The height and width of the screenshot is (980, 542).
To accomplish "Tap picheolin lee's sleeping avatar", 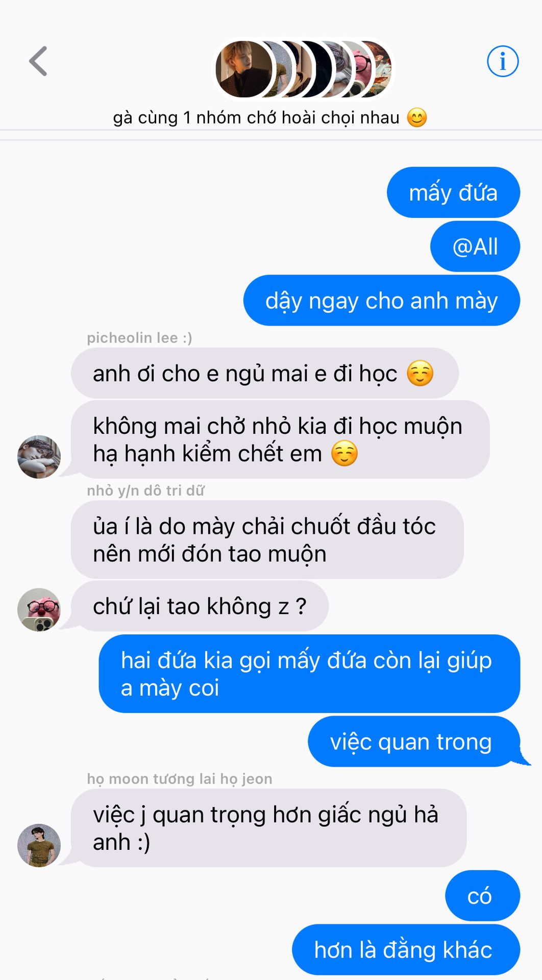I will pos(39,457).
